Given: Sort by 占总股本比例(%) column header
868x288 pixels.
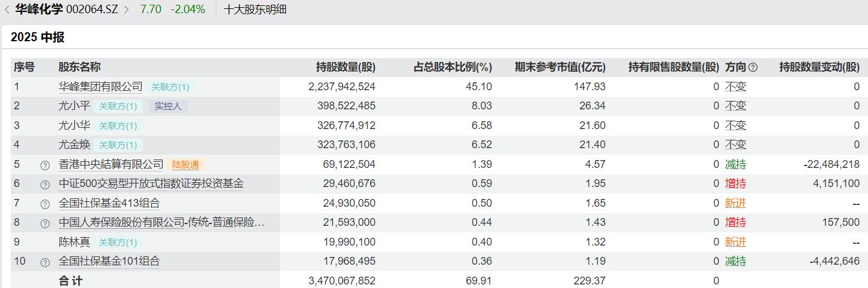Looking at the screenshot, I should tap(453, 68).
